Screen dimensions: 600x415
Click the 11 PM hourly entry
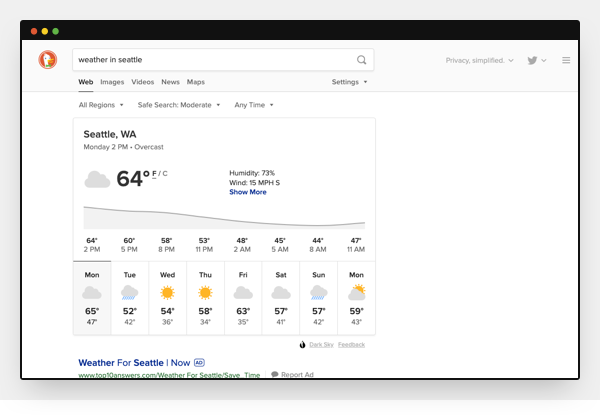click(x=204, y=245)
